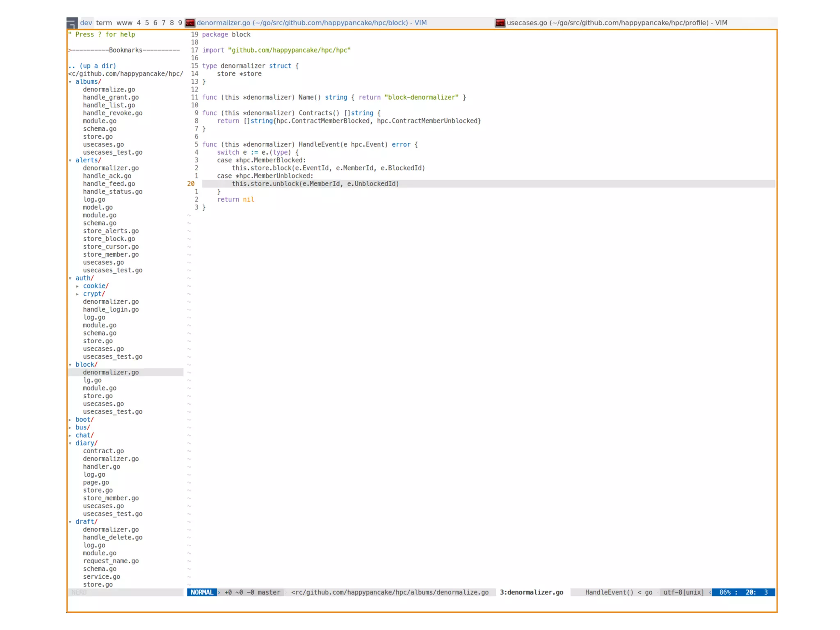Image resolution: width=840 pixels, height=630 pixels.
Task: Click the 3:denormalizer.go buffer label in statusline
Action: [531, 592]
